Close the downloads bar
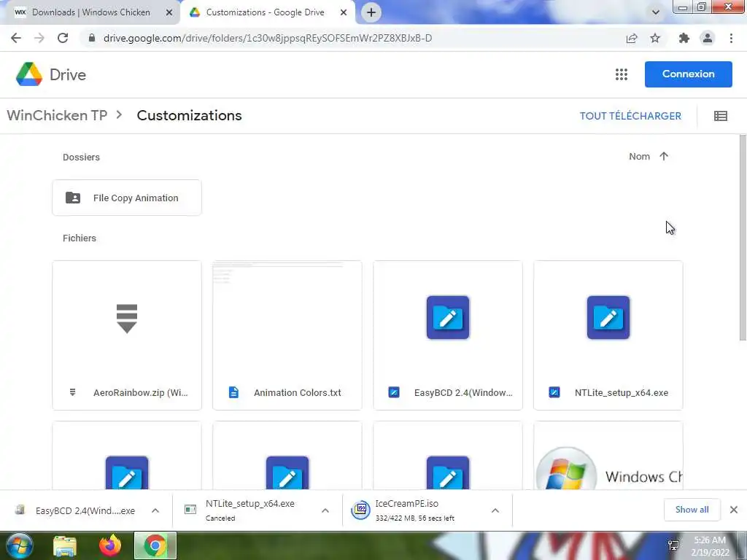747x560 pixels. (x=734, y=510)
